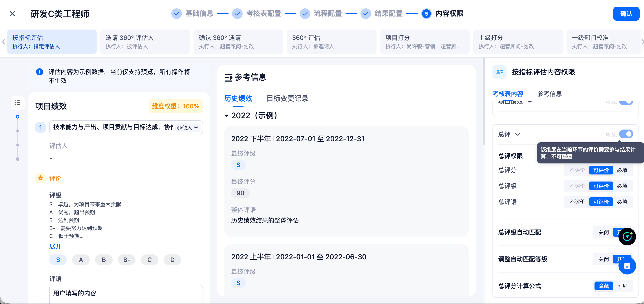
Task: Switch to 目标变更记录 tab
Action: [x=287, y=98]
